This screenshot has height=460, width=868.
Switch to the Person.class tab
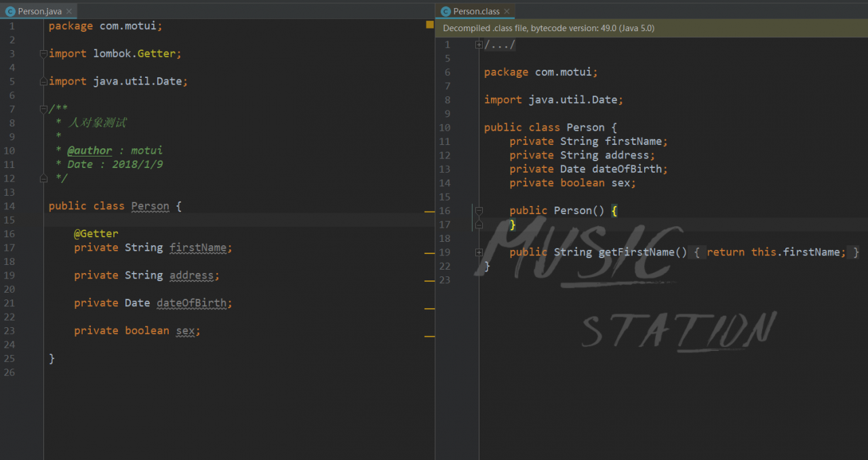(x=476, y=12)
